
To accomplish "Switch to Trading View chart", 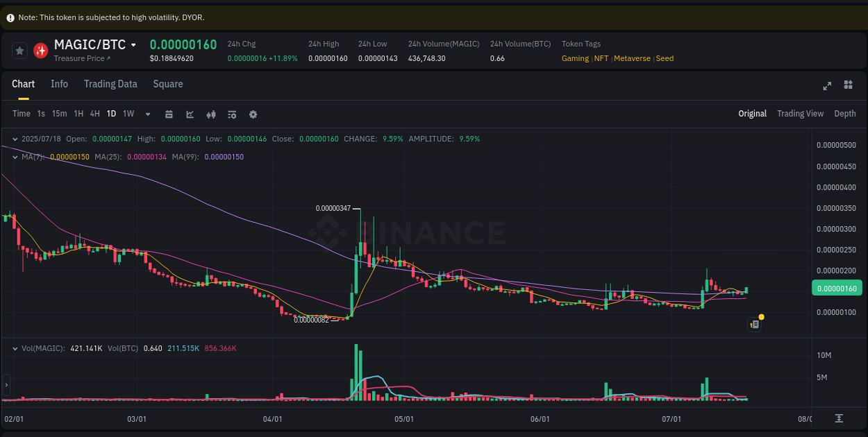I will tap(800, 114).
